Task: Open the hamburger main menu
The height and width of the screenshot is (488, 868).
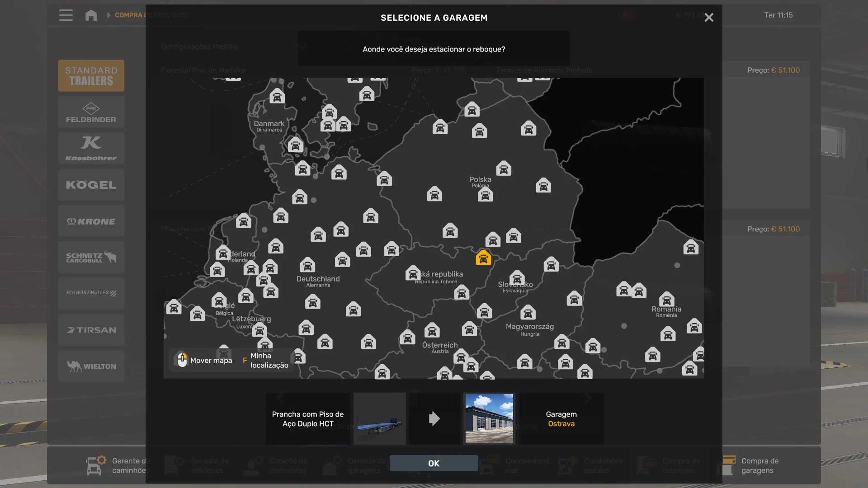Action: [x=66, y=15]
